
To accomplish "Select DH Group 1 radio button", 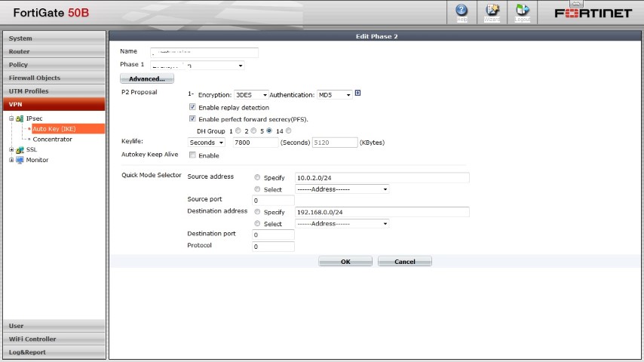I will tap(238, 130).
